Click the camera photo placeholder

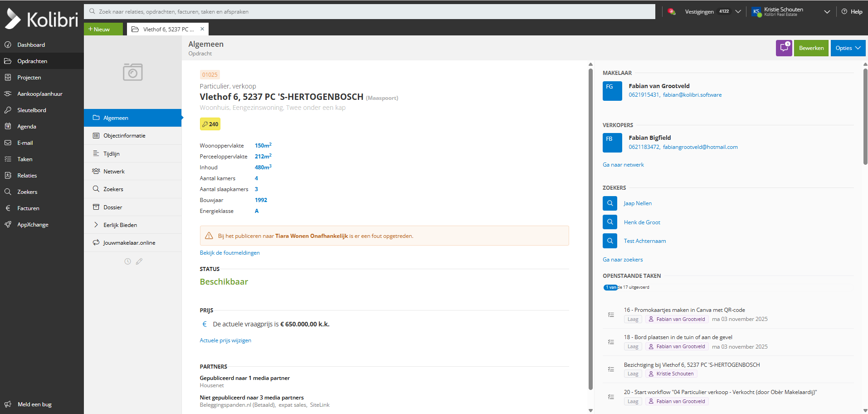click(132, 72)
